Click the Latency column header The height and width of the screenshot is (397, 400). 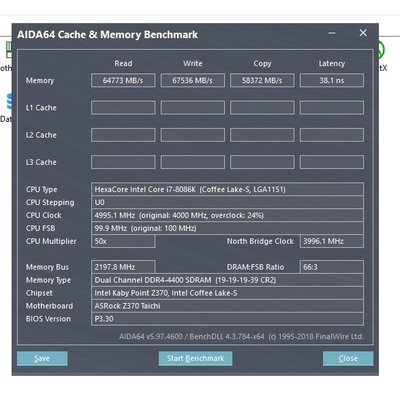point(332,64)
